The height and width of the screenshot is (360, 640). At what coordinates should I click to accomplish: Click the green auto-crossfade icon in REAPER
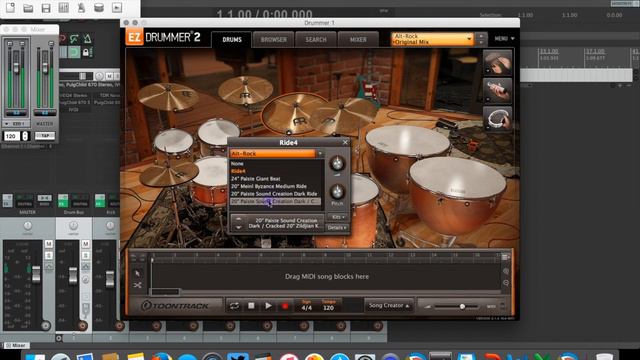click(x=74, y=39)
